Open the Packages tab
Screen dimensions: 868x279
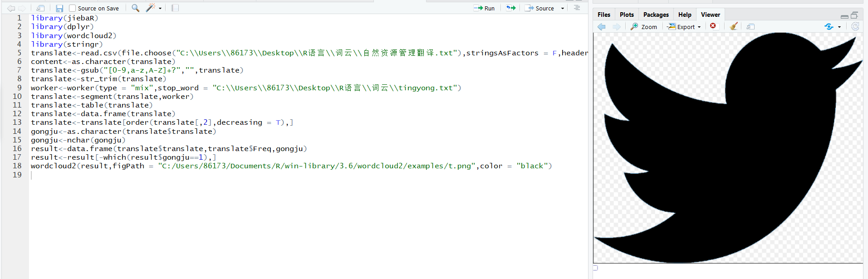656,15
